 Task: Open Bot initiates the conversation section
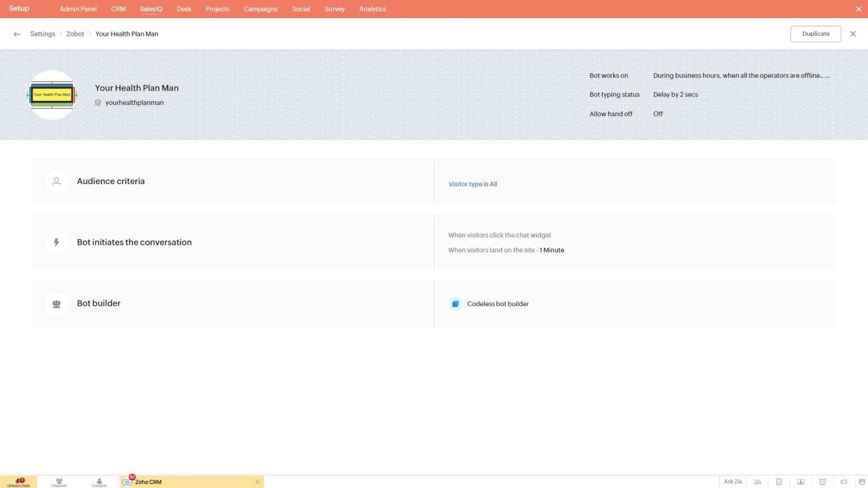[434, 242]
